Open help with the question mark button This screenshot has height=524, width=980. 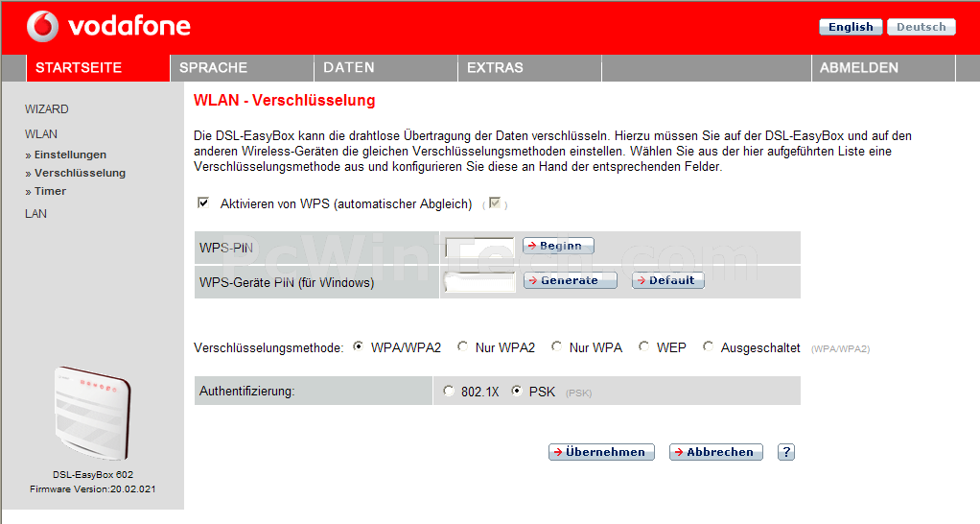[x=786, y=452]
